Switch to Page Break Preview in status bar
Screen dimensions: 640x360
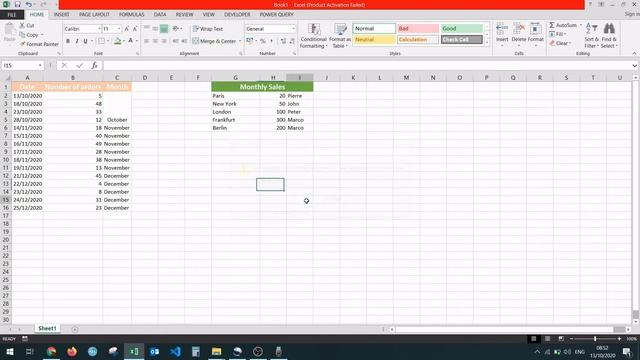[x=561, y=339]
